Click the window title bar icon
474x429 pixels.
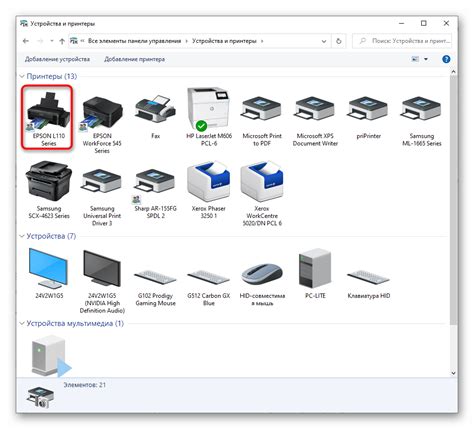point(24,23)
